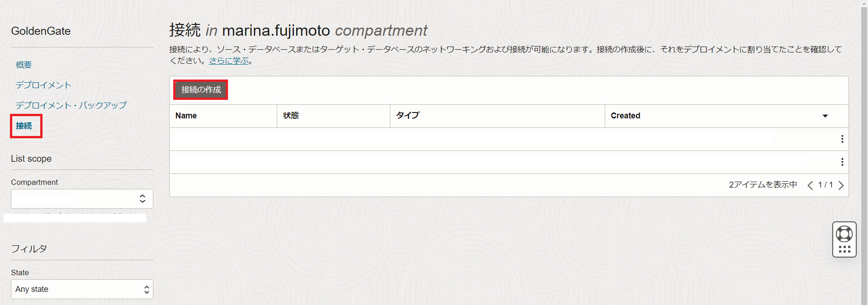Open actions menu for first connection row
Image resolution: width=868 pixels, height=305 pixels.
(x=842, y=139)
